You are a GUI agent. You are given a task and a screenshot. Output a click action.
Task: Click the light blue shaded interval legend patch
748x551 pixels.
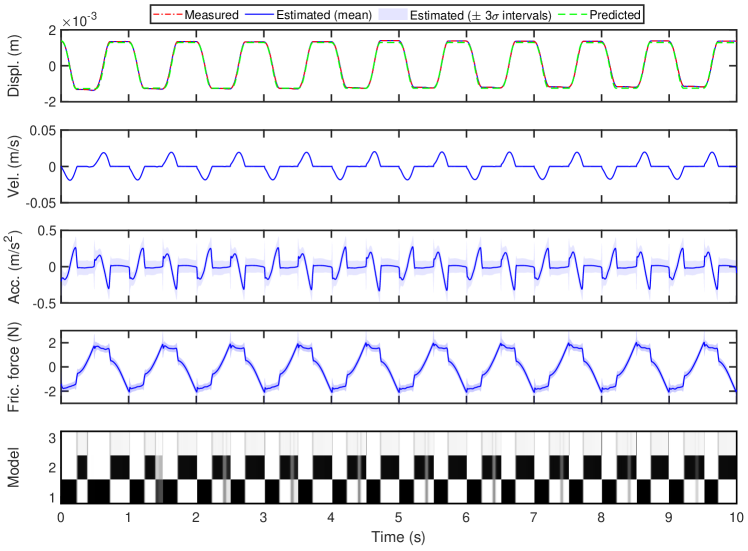(x=393, y=15)
